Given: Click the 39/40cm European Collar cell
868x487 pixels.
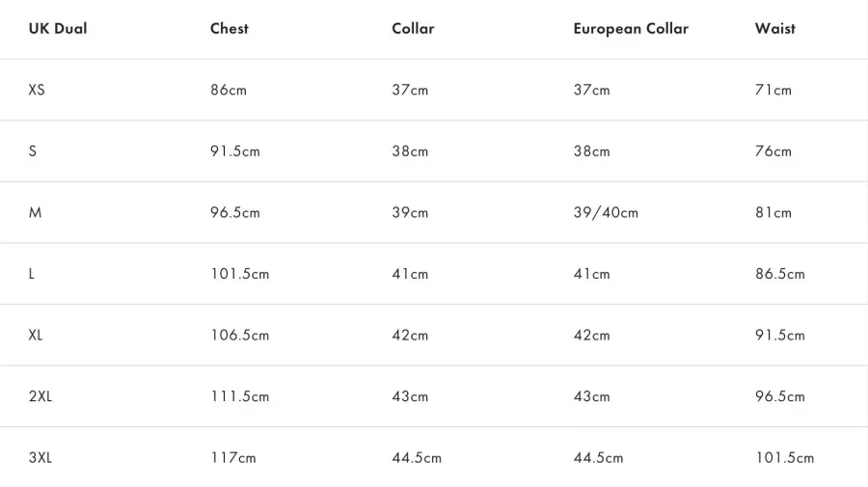Looking at the screenshot, I should tap(606, 212).
